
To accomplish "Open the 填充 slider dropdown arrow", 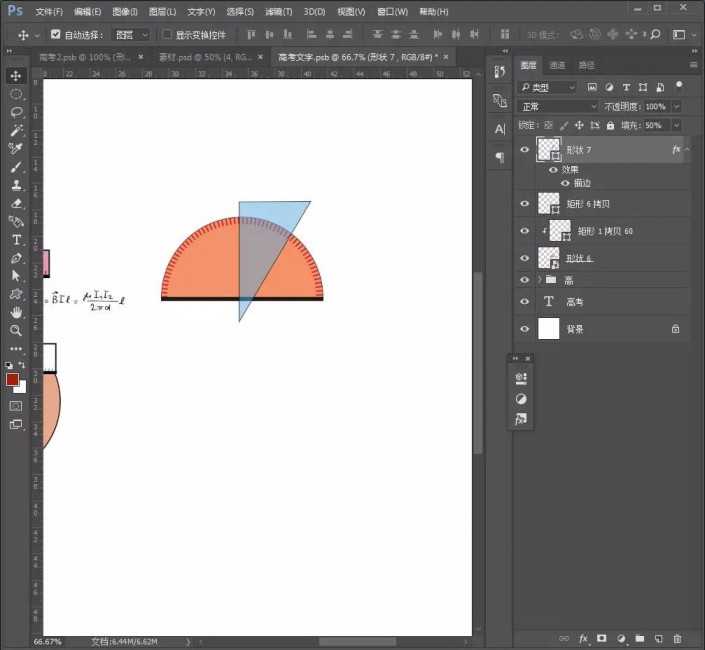I will [676, 125].
